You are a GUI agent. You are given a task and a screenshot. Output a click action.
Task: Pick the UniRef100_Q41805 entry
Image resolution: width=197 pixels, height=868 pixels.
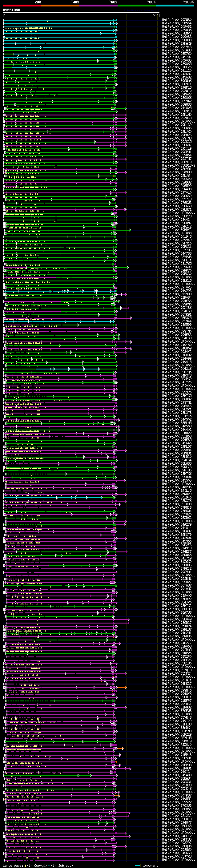[x=177, y=108]
